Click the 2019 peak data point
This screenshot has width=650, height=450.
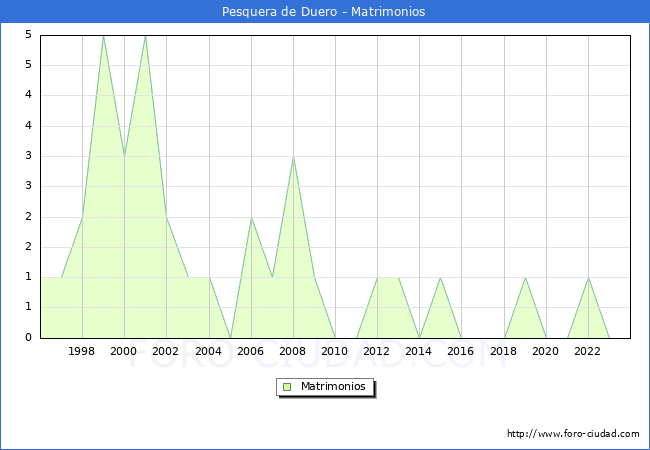[x=525, y=278]
